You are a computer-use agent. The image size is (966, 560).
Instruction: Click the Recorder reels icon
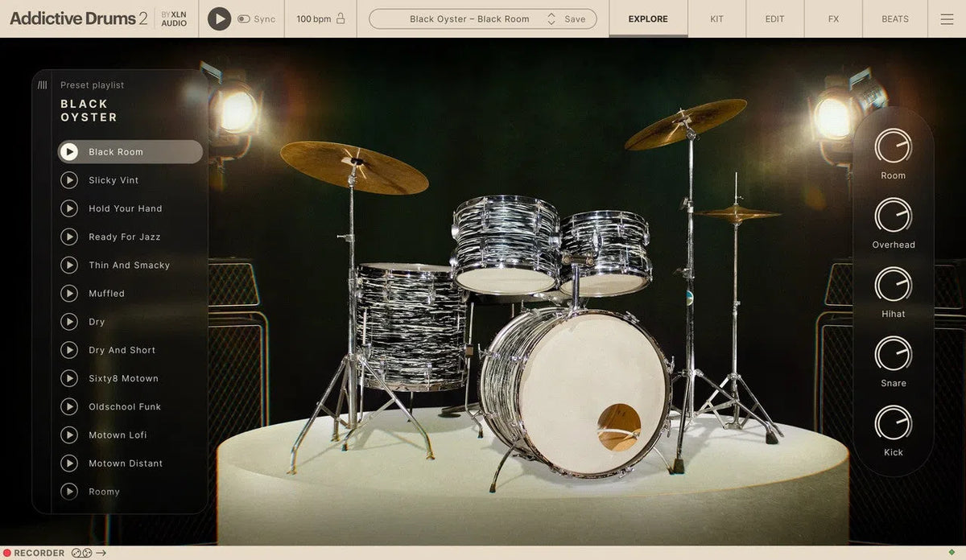[81, 553]
